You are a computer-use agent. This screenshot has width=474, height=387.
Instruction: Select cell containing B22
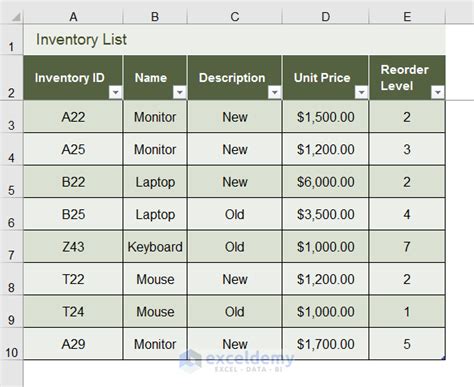pyautogui.click(x=73, y=182)
